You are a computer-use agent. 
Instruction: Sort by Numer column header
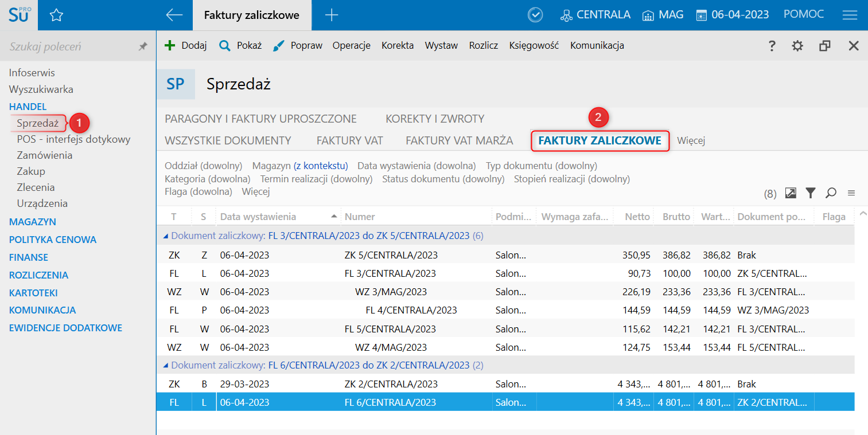point(417,217)
